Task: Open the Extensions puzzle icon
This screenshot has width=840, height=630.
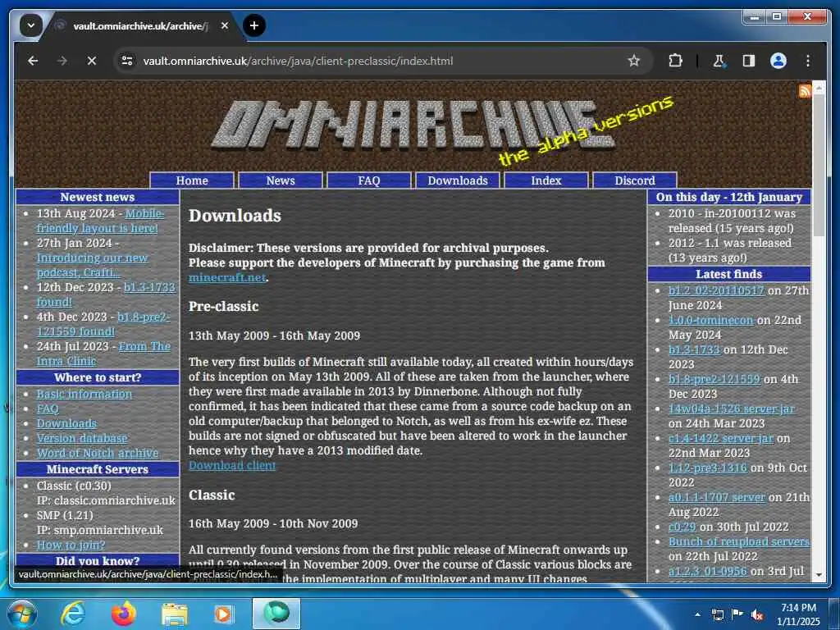Action: (676, 61)
